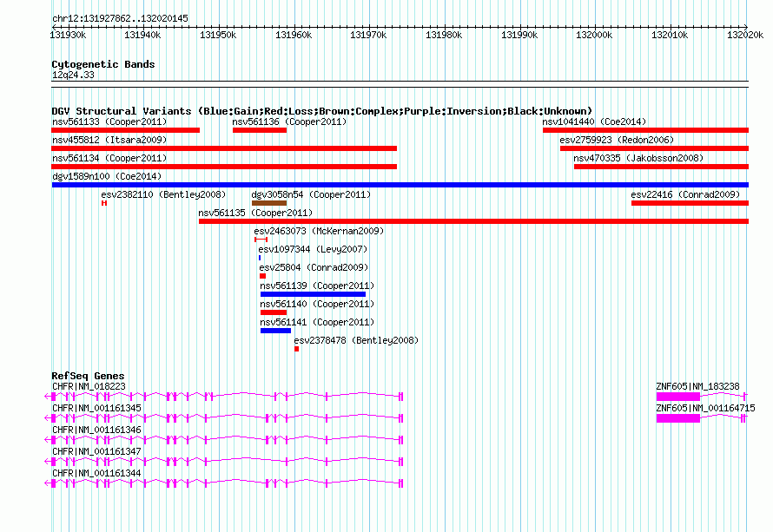Click the nsv561135 (Cooper2011) label

click(x=255, y=213)
